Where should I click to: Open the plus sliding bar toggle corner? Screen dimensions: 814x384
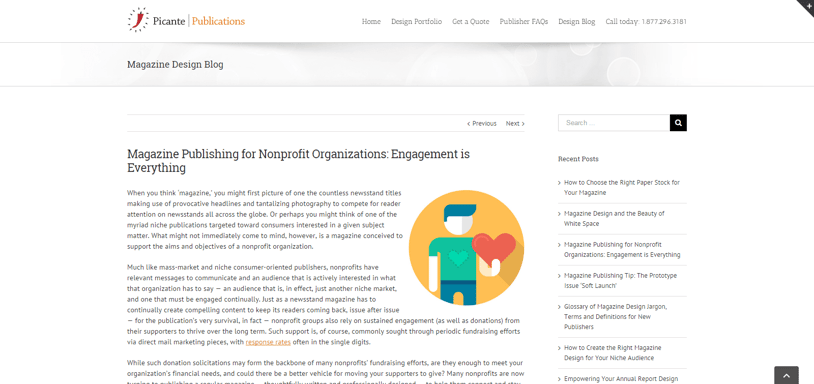click(808, 5)
